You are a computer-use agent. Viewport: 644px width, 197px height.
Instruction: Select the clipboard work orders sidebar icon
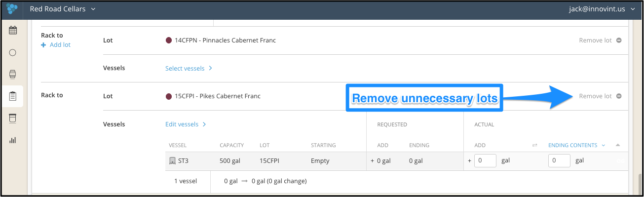[13, 96]
